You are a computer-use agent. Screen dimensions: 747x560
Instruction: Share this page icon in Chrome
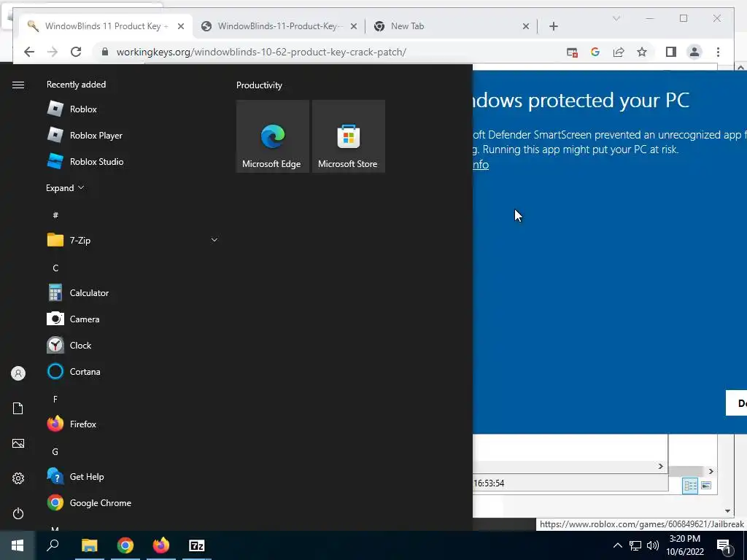coord(619,52)
